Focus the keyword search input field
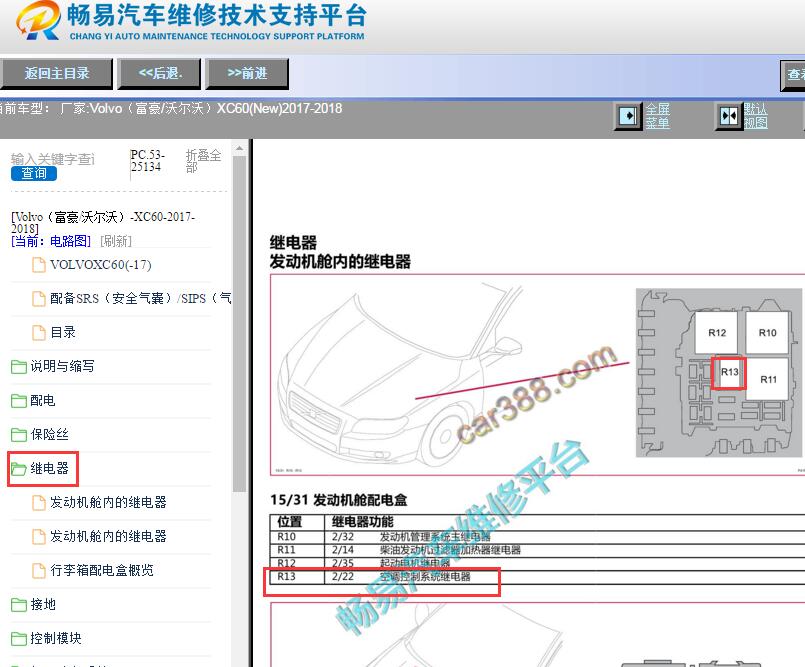805x667 pixels. coord(53,159)
